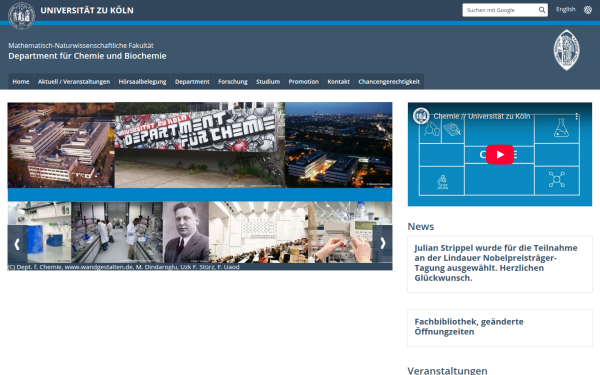Switch site language to English
Image resolution: width=600 pixels, height=375 pixels.
point(566,10)
